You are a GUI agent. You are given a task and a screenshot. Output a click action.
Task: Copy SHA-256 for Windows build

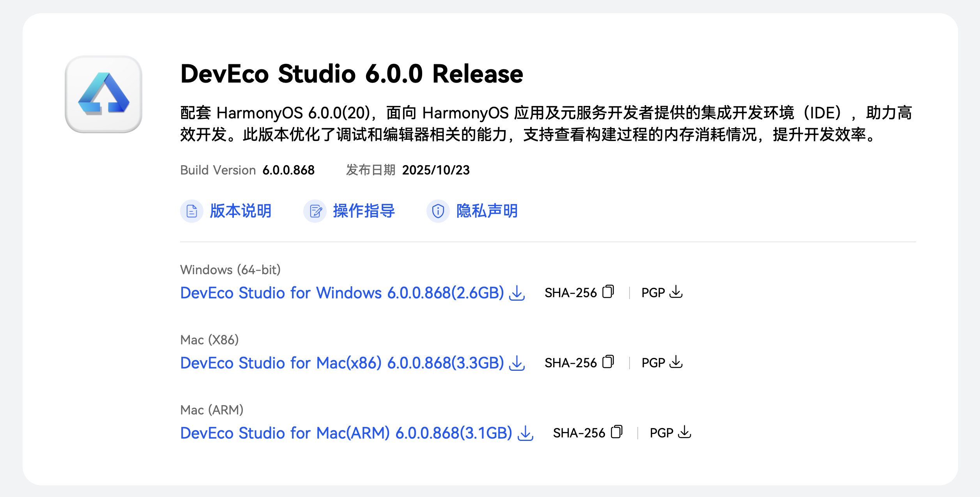(x=608, y=292)
